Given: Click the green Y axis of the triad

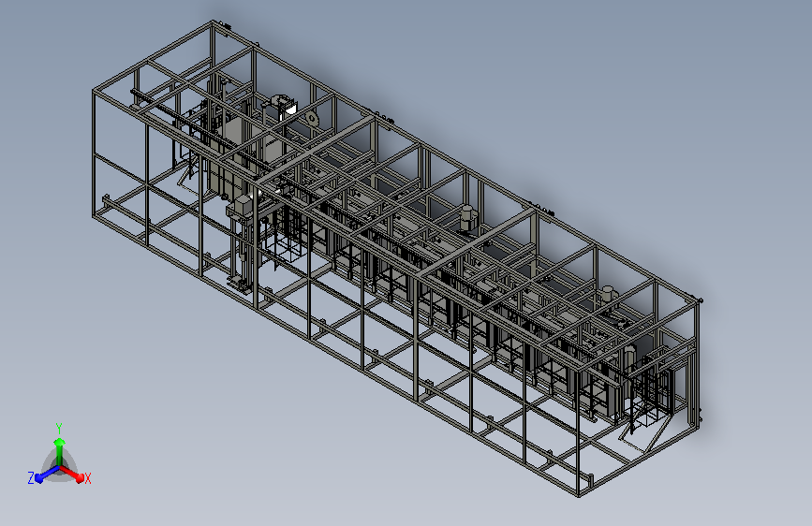Looking at the screenshot, I should pyautogui.click(x=60, y=451).
